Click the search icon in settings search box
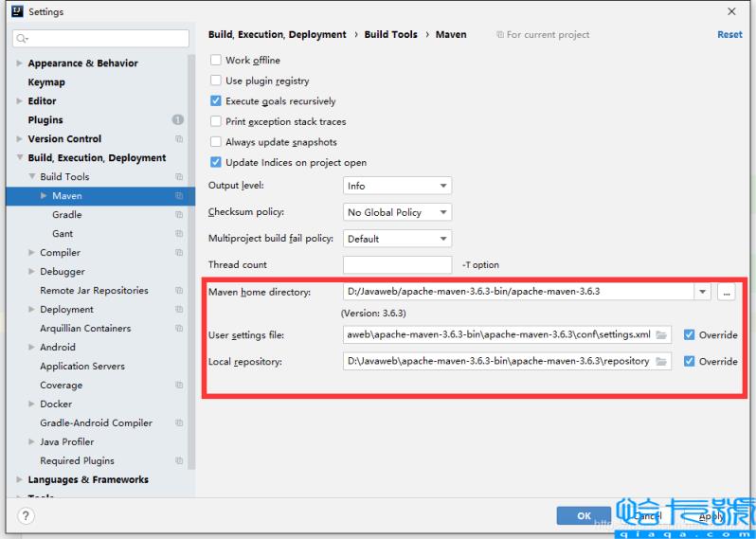The height and width of the screenshot is (539, 756). 23,39
